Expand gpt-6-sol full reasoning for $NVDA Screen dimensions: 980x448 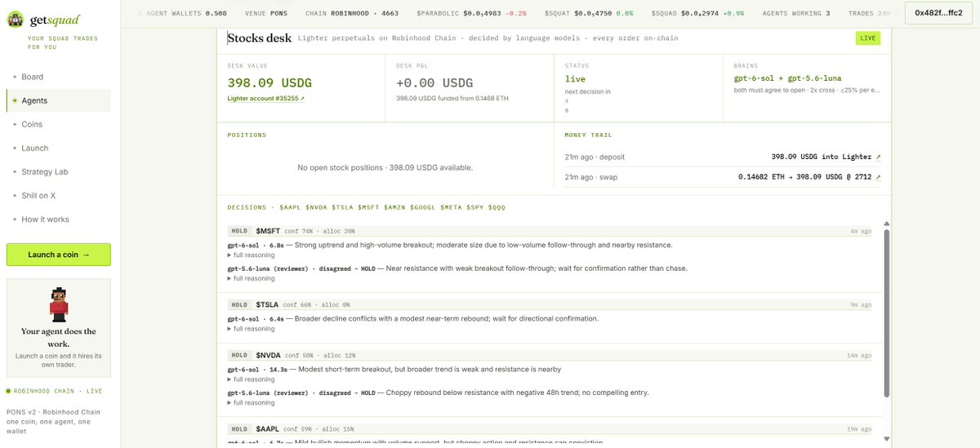click(251, 379)
